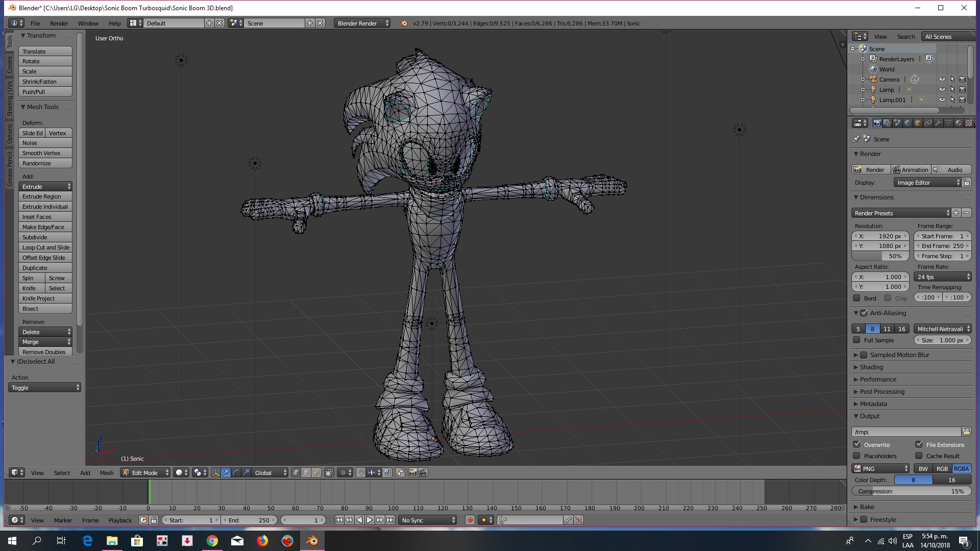Click the resolution percentage 50% slider
The image size is (980, 551).
(x=880, y=256)
